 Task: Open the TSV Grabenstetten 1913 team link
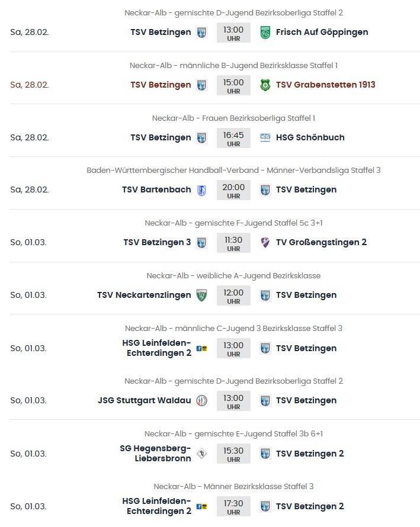click(325, 85)
